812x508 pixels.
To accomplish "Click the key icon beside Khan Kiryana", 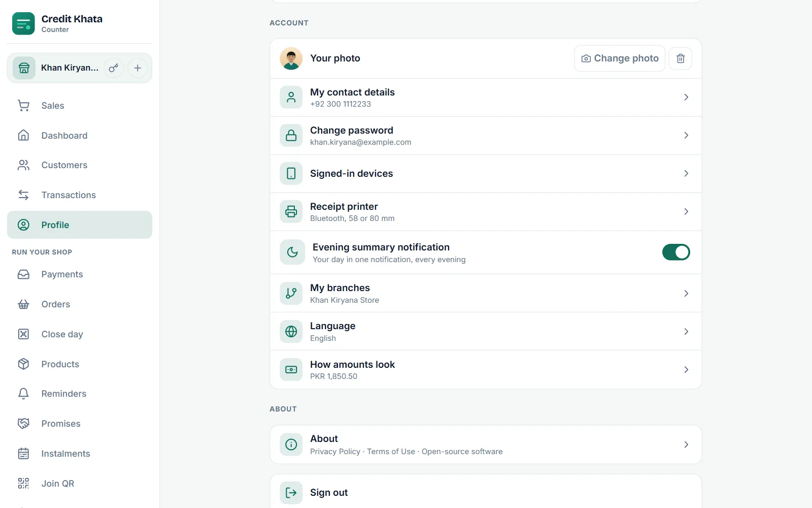I will 114,68.
